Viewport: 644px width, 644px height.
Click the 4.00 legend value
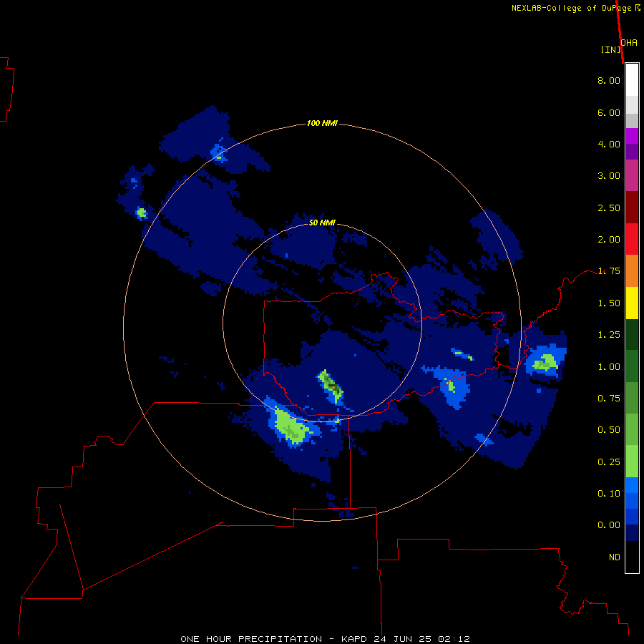coord(609,144)
